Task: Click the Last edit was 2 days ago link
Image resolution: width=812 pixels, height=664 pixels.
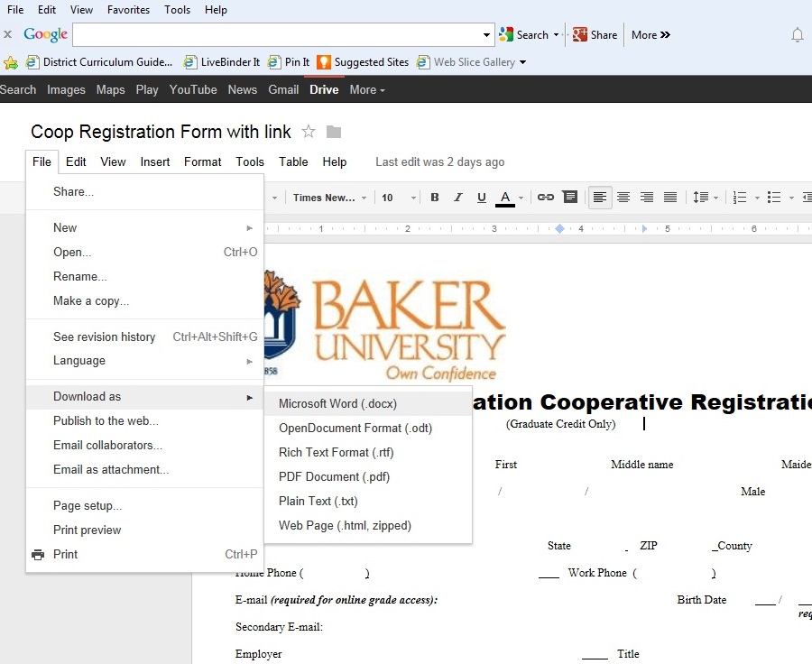Action: click(439, 162)
